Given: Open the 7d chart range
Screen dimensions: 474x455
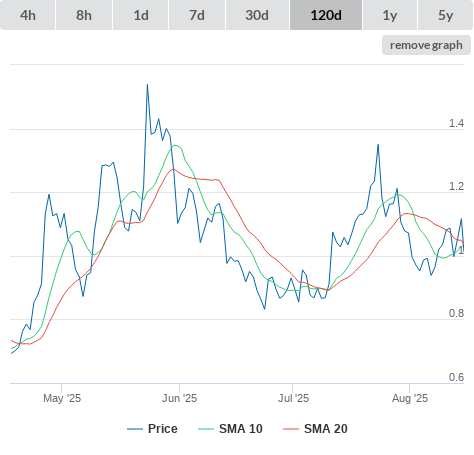Looking at the screenshot, I should pos(197,15).
